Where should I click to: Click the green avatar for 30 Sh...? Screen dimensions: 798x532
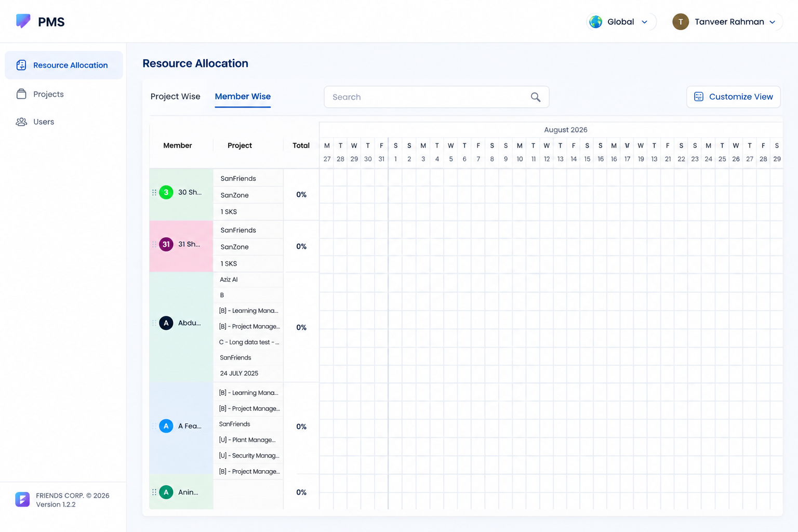(x=166, y=192)
